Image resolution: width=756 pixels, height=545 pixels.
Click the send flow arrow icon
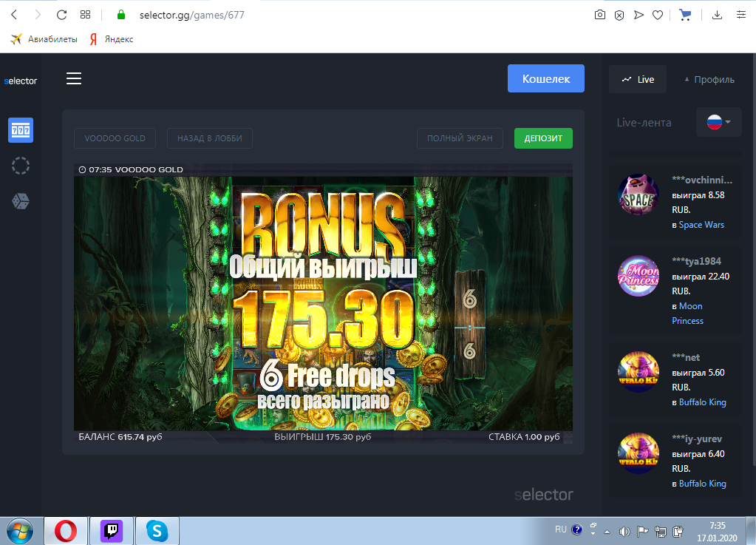pyautogui.click(x=638, y=15)
